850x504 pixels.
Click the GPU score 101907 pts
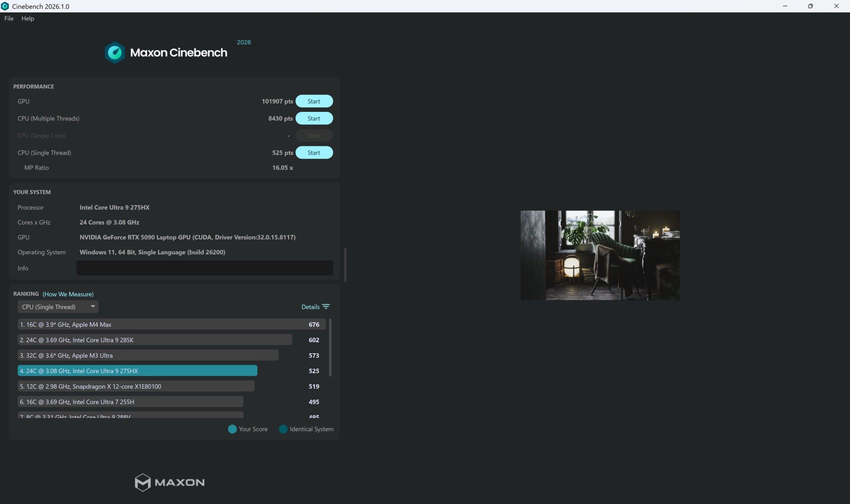coord(277,101)
